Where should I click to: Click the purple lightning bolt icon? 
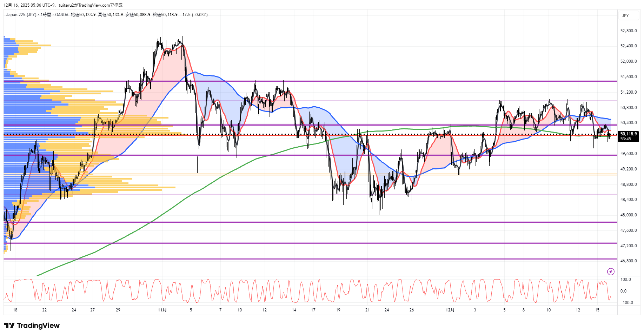click(x=611, y=271)
